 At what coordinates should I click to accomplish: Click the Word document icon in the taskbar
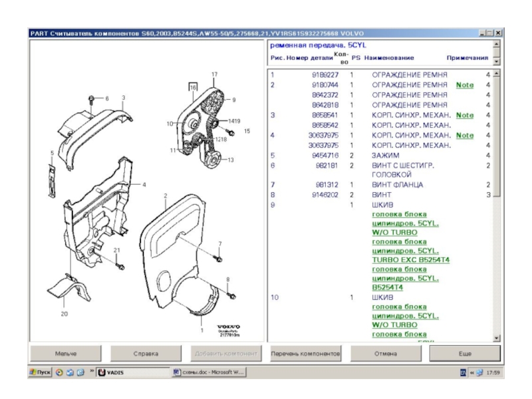tap(176, 372)
